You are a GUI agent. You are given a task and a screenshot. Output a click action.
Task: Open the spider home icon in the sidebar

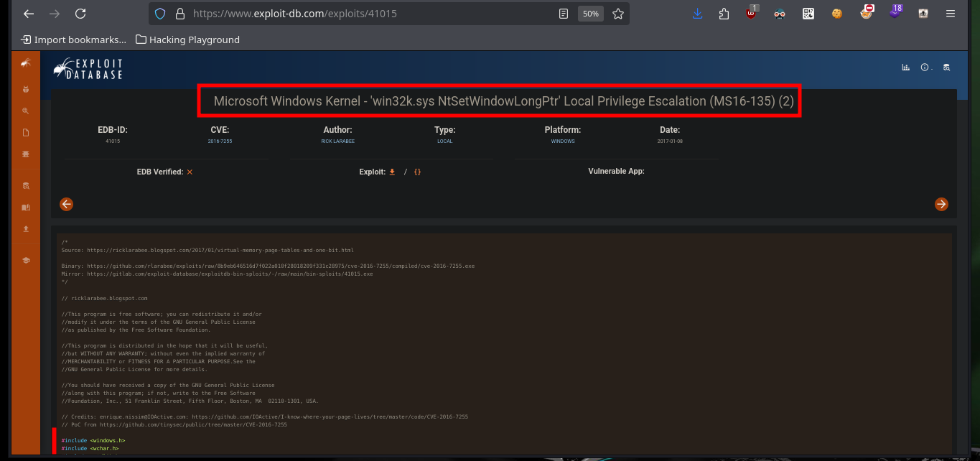pos(26,63)
